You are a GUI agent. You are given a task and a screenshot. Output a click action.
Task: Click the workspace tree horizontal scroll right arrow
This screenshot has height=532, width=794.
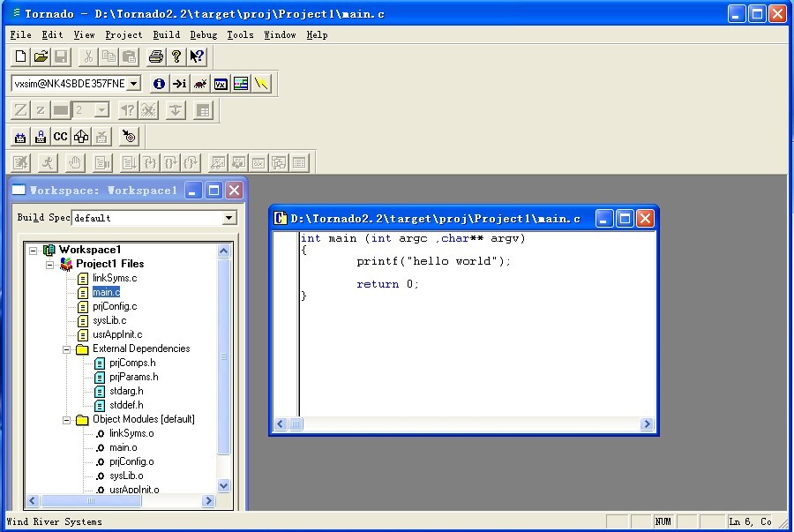(208, 500)
